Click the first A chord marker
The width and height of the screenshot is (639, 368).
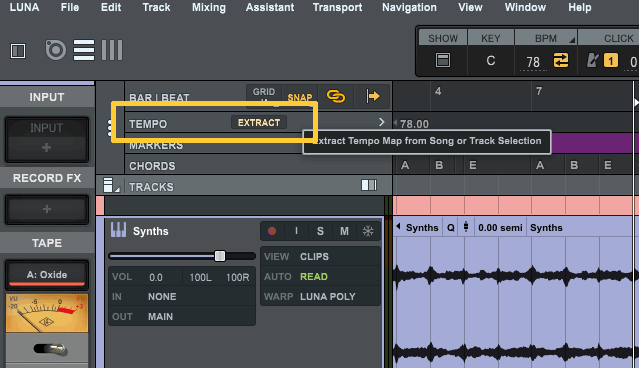(405, 165)
